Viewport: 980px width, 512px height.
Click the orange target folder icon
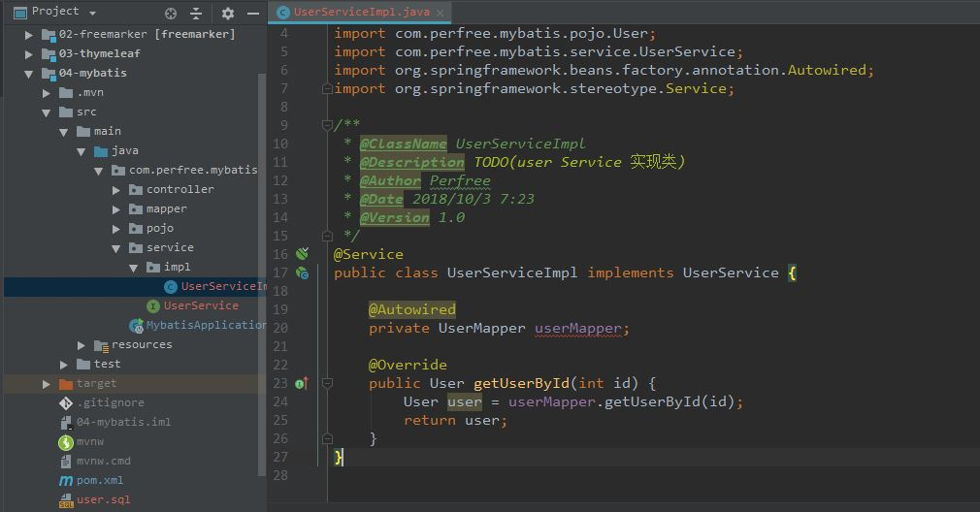(66, 383)
